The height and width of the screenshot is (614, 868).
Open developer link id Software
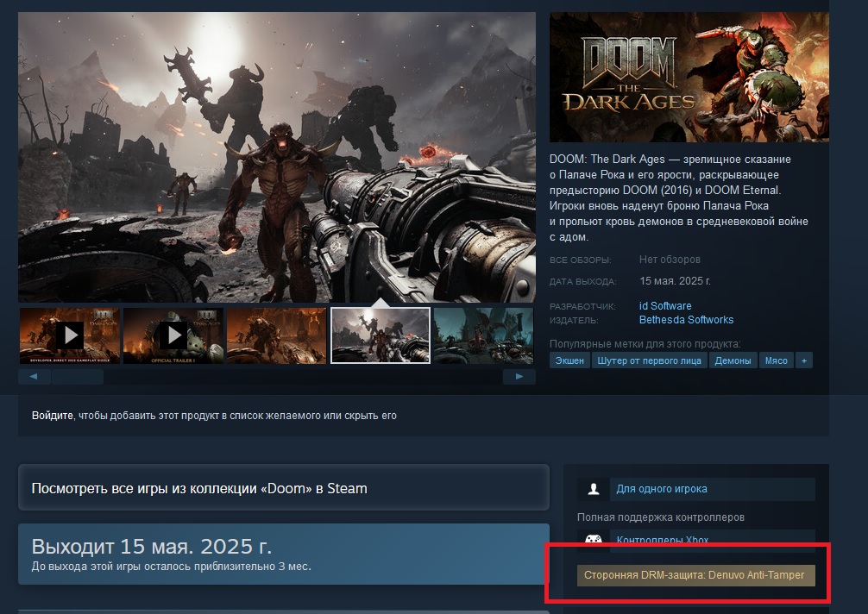[x=665, y=306]
